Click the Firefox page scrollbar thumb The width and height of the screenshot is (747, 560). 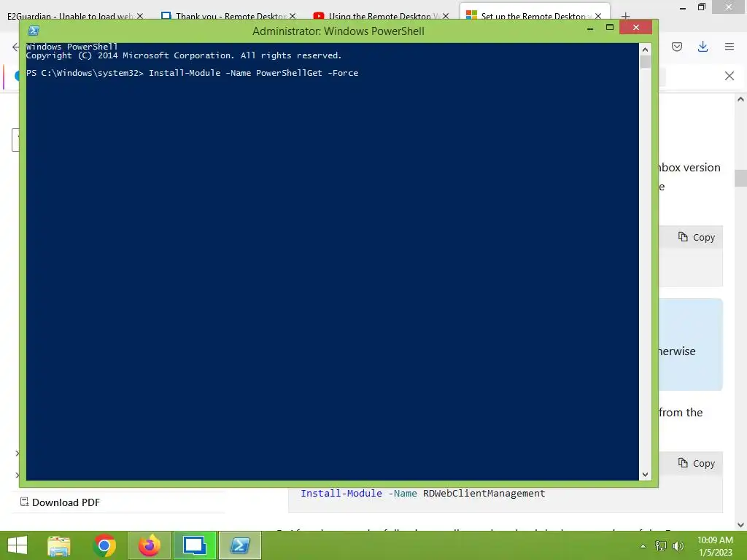pos(740,179)
